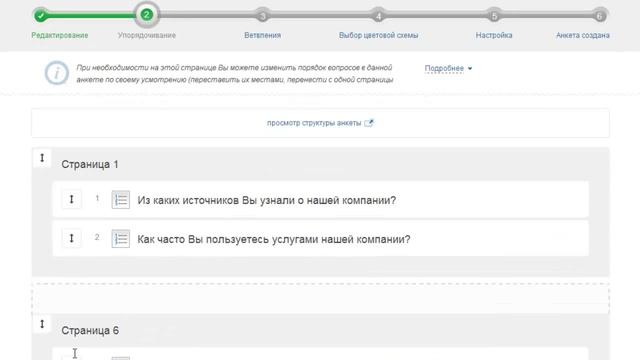Screen dimensions: 640x360
Task: Expand the Подробнее details dropdown
Action: [448, 68]
